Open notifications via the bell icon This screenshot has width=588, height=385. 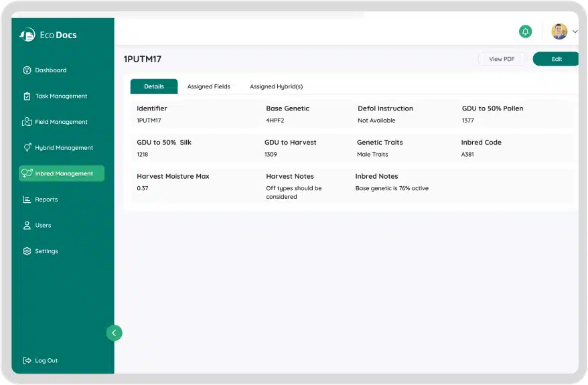[x=526, y=31]
